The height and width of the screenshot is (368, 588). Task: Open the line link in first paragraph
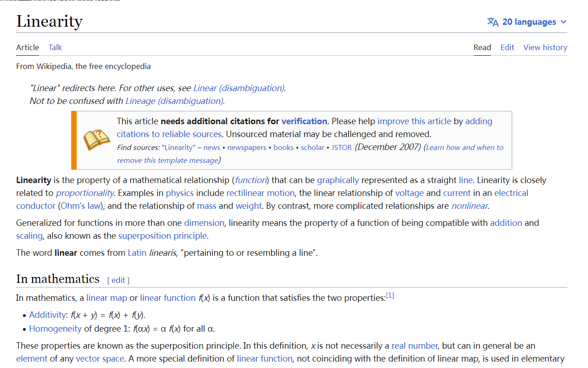coord(466,180)
